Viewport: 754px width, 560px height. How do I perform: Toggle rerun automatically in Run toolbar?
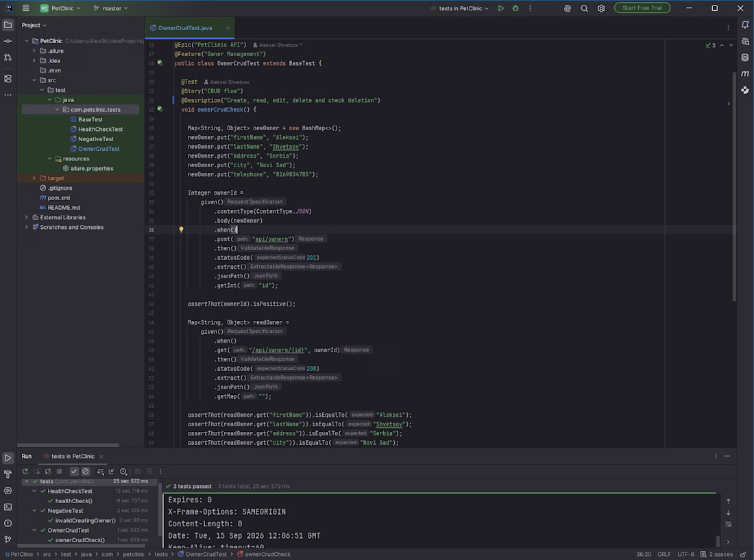(x=48, y=472)
